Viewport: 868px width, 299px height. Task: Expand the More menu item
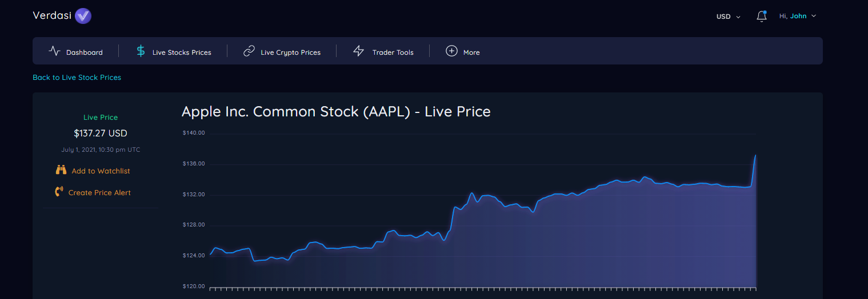471,52
